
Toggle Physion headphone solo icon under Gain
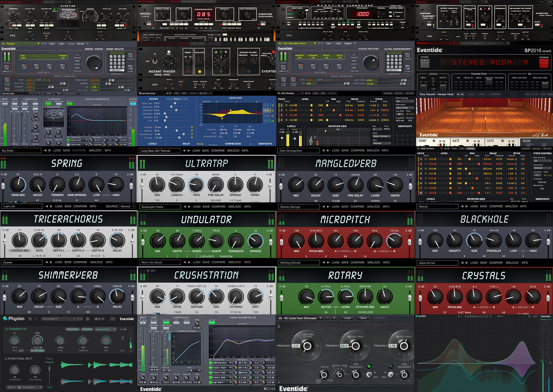[131, 351]
